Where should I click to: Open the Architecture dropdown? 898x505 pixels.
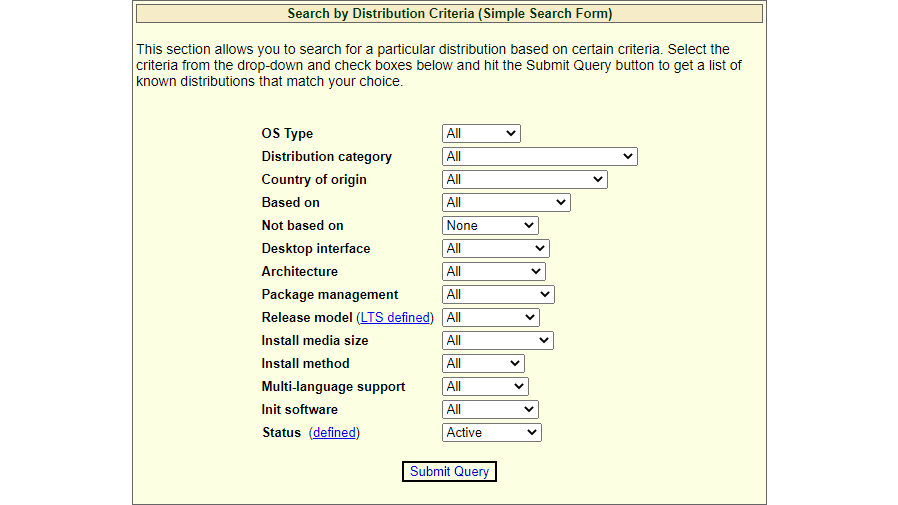click(x=494, y=271)
